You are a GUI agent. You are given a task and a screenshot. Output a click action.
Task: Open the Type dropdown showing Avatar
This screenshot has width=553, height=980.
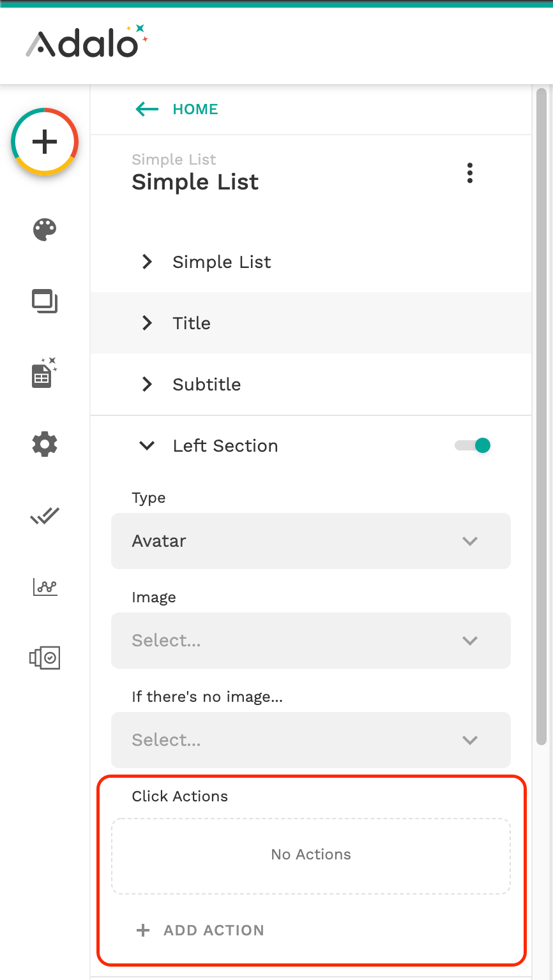click(x=311, y=541)
